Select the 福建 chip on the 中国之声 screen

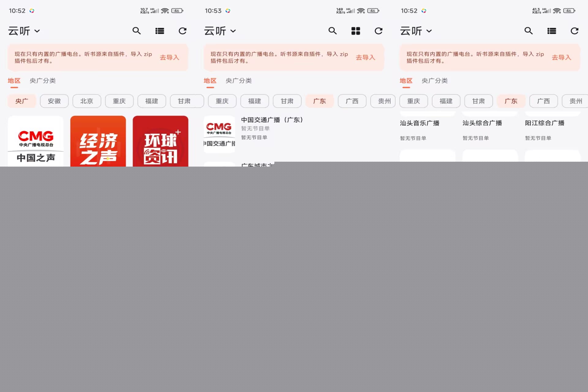coord(152,101)
